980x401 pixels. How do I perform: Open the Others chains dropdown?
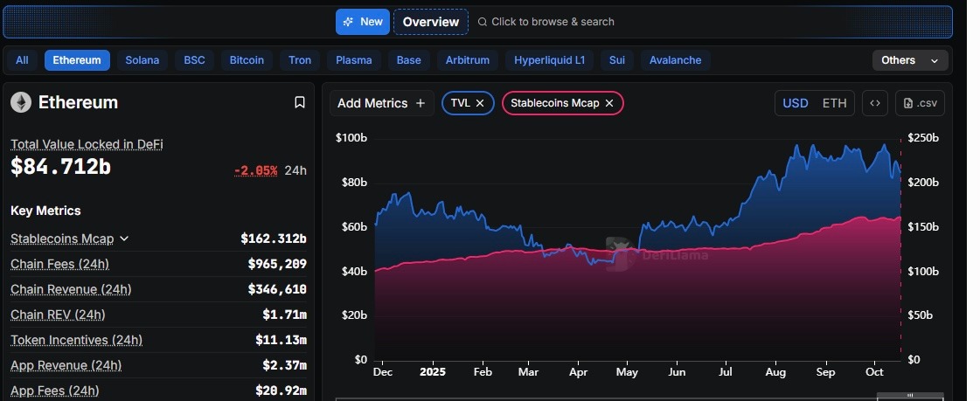pos(909,60)
